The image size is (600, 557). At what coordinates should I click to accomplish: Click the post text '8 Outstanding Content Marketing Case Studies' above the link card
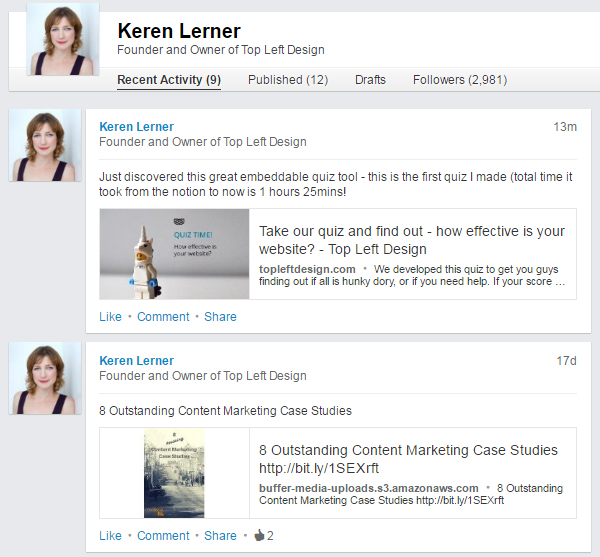click(225, 411)
